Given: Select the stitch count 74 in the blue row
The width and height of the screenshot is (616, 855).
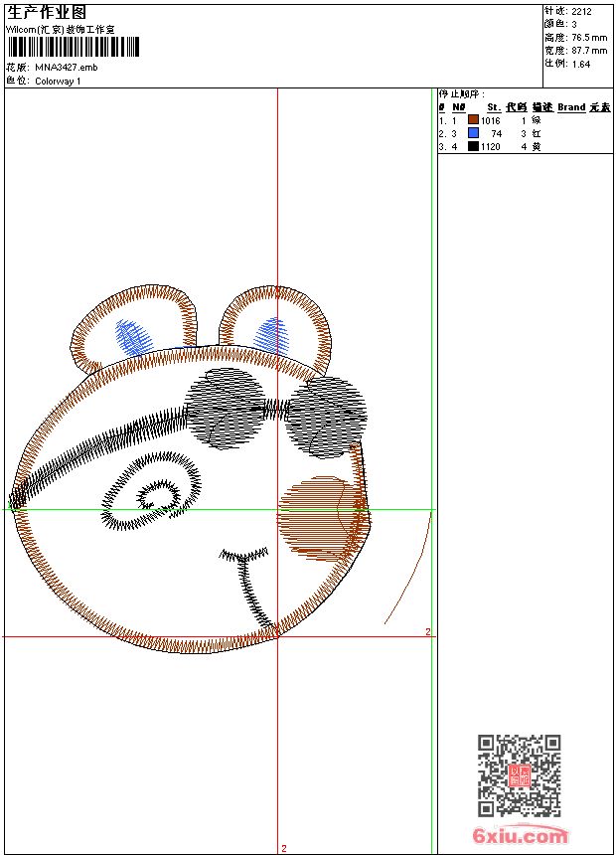Looking at the screenshot, I should 496,133.
